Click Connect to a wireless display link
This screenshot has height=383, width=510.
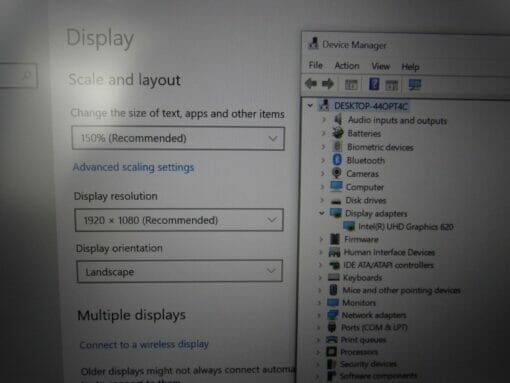[144, 344]
